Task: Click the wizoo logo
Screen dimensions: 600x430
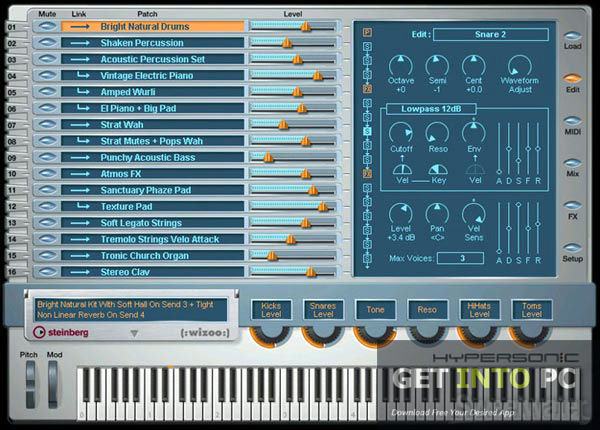Action: click(205, 333)
